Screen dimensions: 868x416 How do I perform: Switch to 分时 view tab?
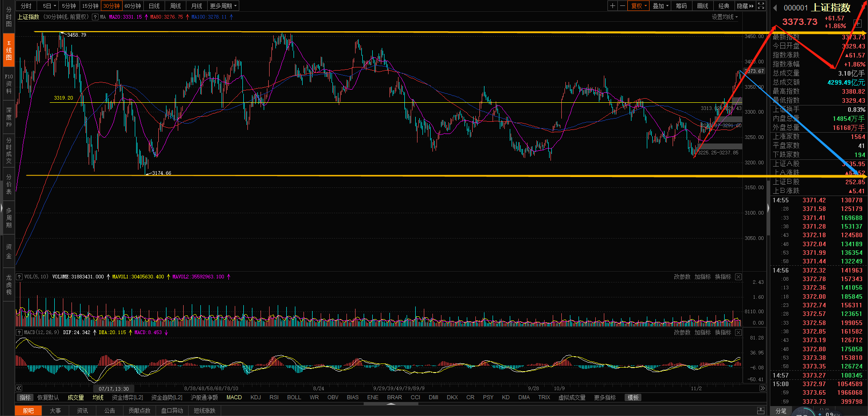point(26,6)
